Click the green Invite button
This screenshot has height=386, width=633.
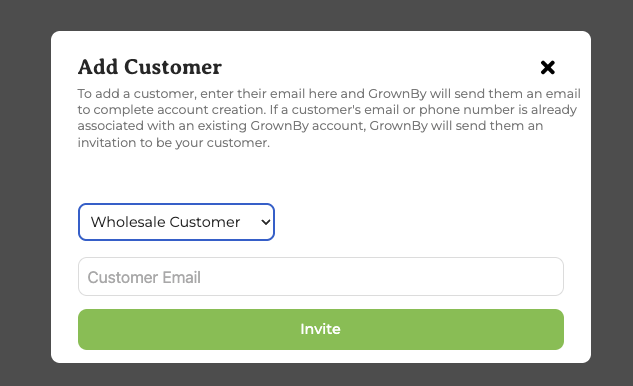(x=321, y=329)
